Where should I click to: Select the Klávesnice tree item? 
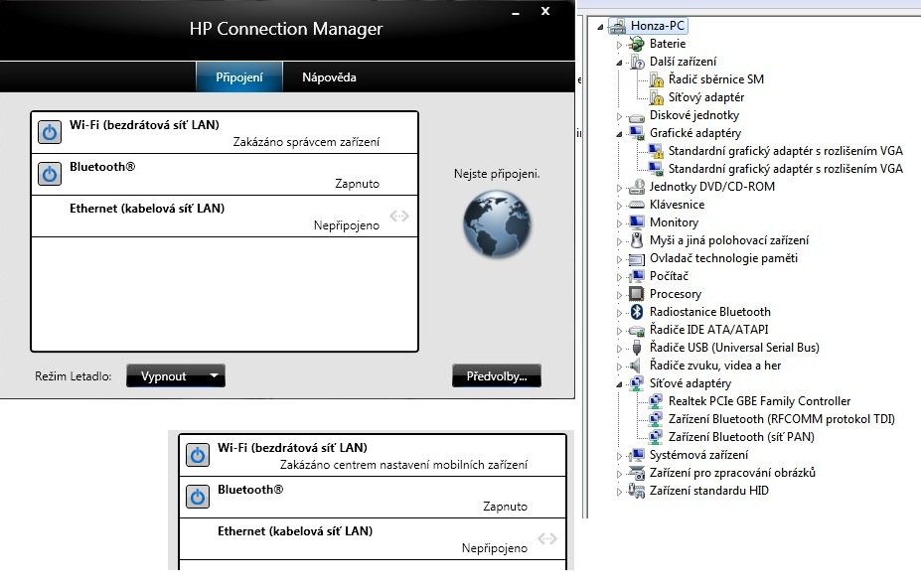pos(677,205)
